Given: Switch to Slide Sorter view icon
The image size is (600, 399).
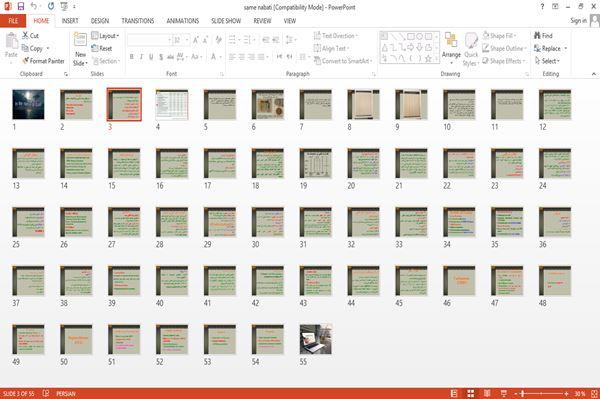Looking at the screenshot, I should pyautogui.click(x=471, y=393).
